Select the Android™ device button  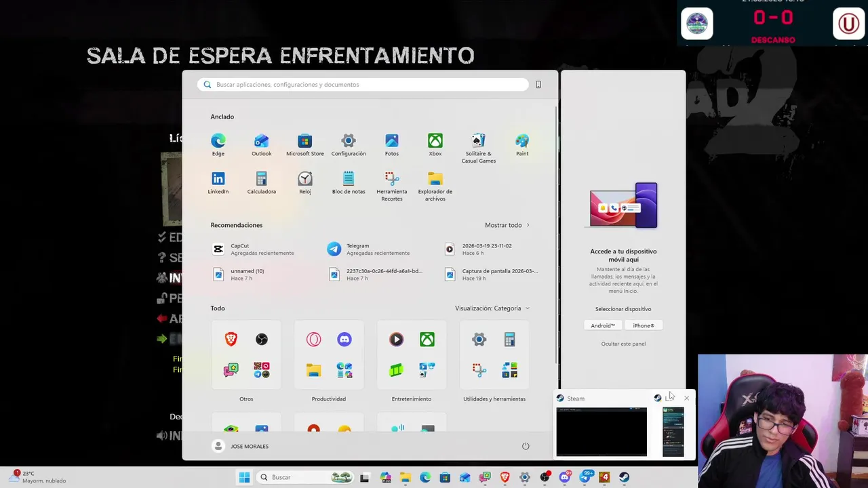pos(603,325)
